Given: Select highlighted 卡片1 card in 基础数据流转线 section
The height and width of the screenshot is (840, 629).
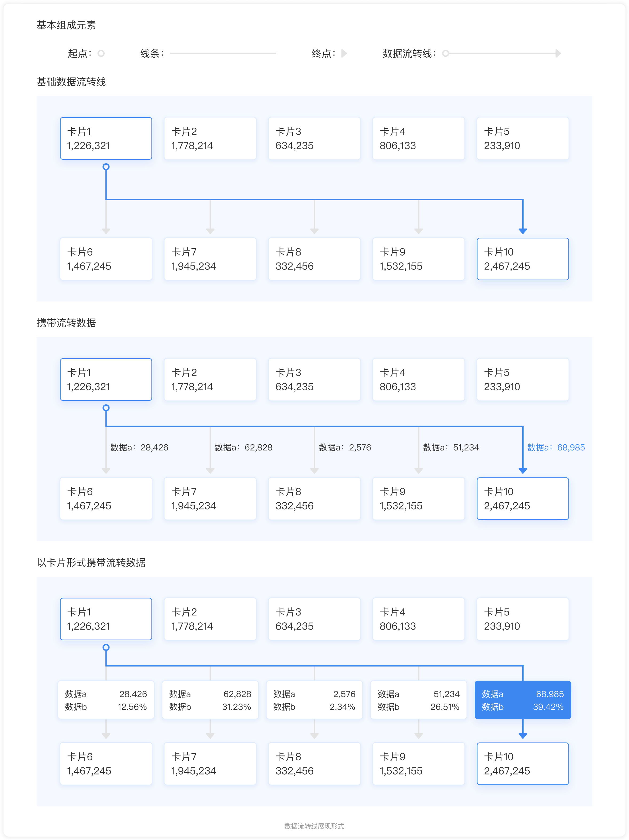Looking at the screenshot, I should click(106, 138).
